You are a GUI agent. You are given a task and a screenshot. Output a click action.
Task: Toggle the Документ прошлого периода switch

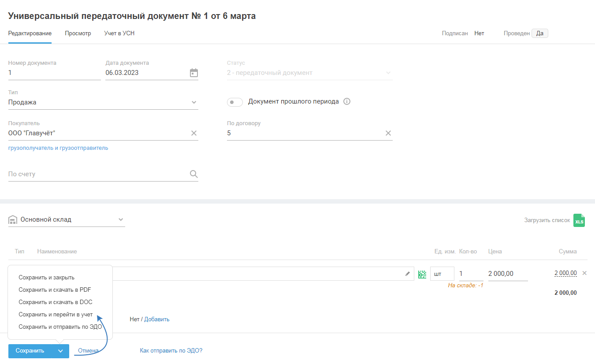(x=235, y=102)
